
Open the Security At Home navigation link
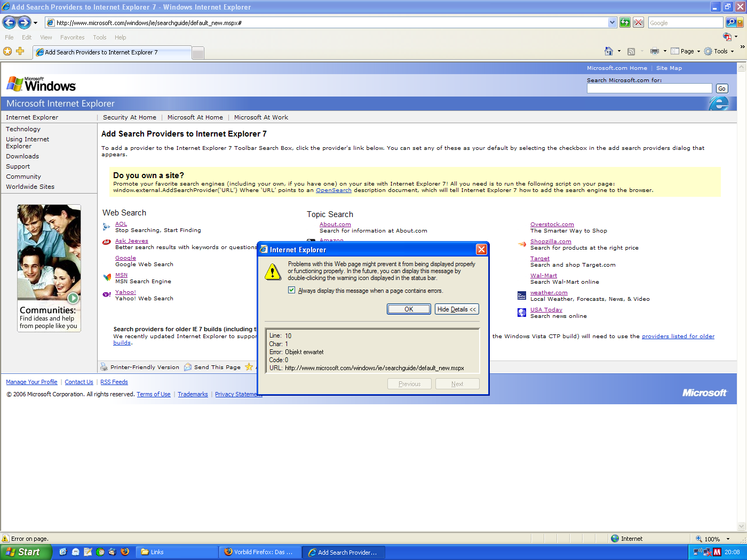click(x=130, y=117)
